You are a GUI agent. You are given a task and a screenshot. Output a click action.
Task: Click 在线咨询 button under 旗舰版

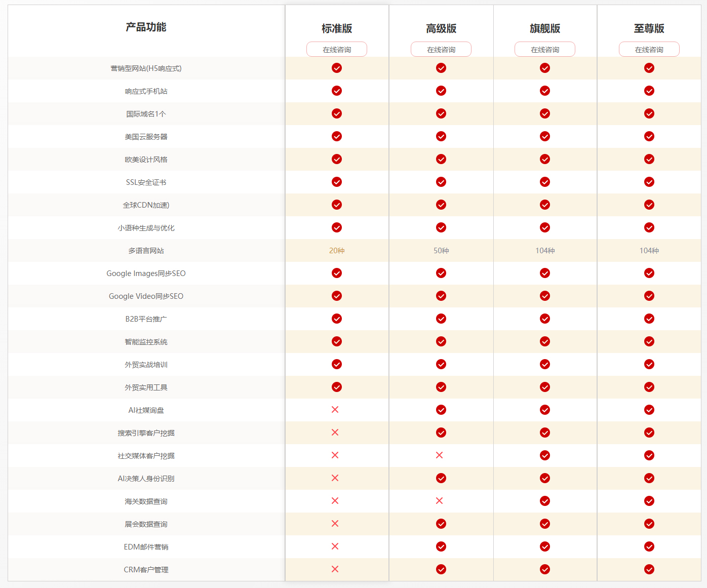tap(545, 49)
